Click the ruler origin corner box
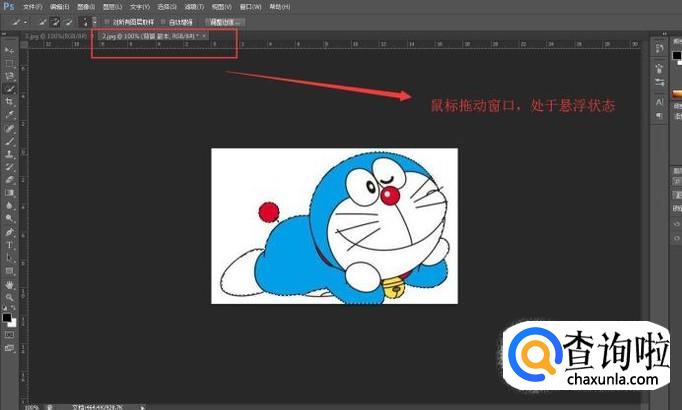 point(24,45)
